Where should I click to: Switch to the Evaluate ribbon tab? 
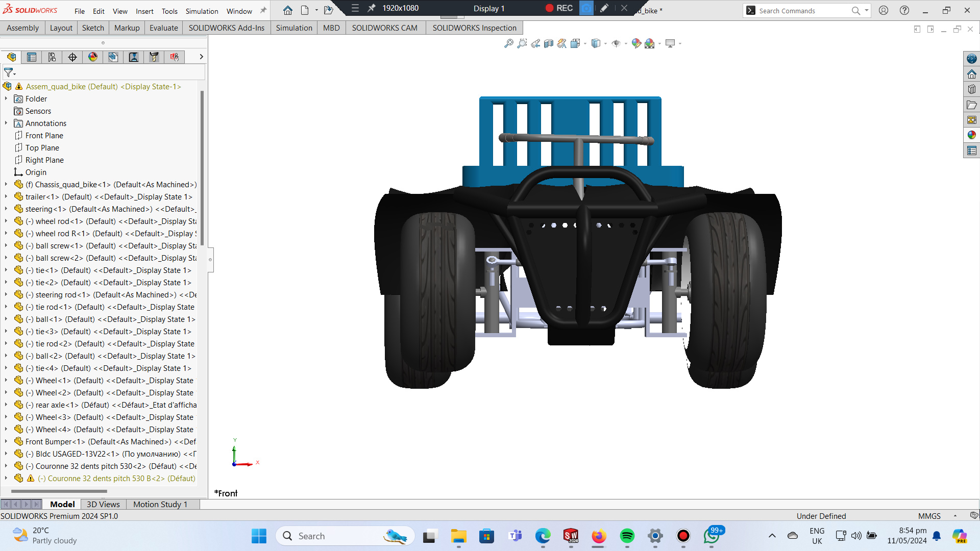point(163,28)
